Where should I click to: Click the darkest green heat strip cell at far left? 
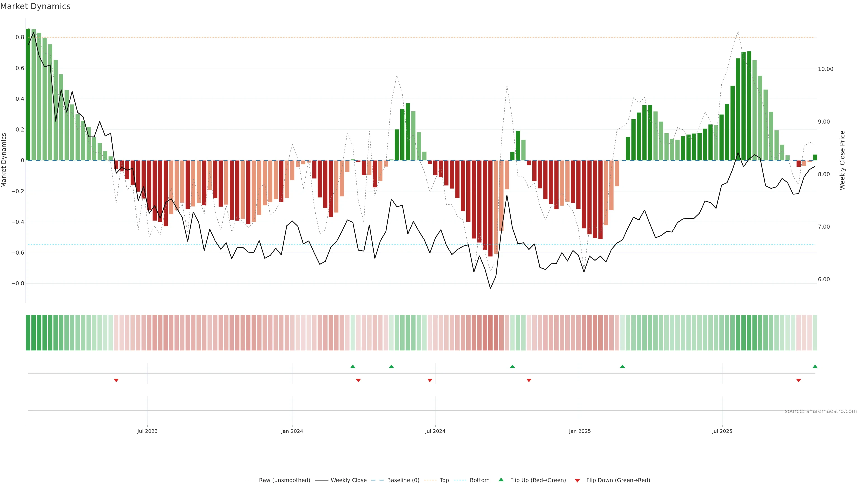[28, 332]
